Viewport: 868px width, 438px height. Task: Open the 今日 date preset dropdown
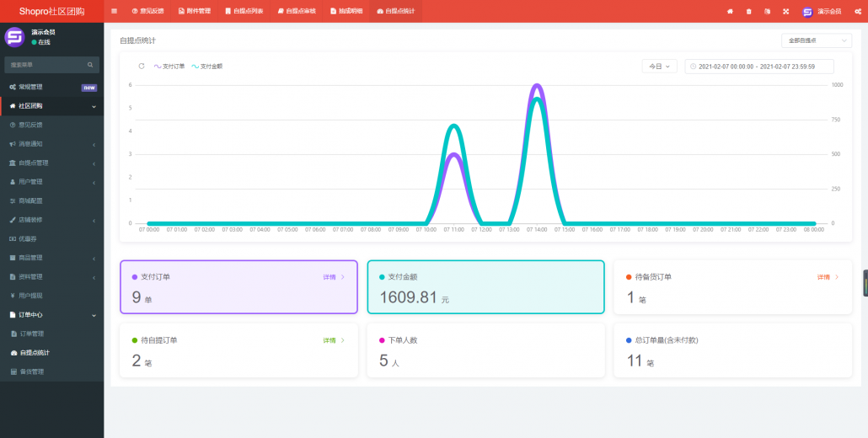(x=659, y=66)
